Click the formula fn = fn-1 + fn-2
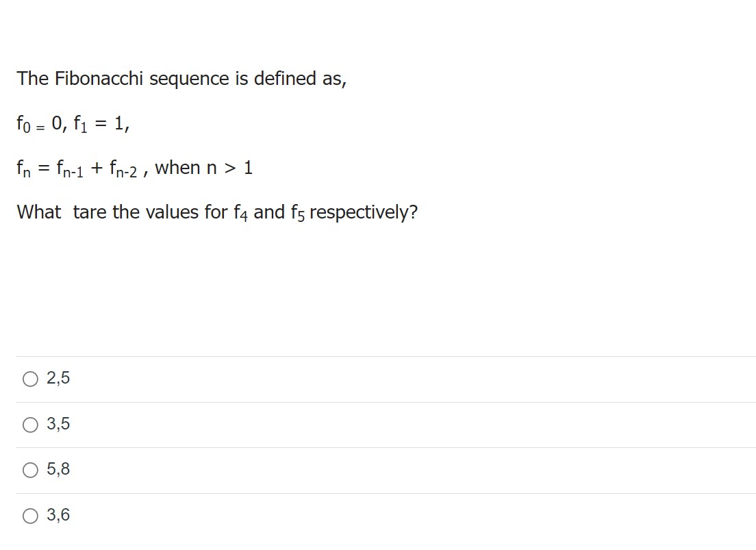The height and width of the screenshot is (550, 756). pos(135,167)
